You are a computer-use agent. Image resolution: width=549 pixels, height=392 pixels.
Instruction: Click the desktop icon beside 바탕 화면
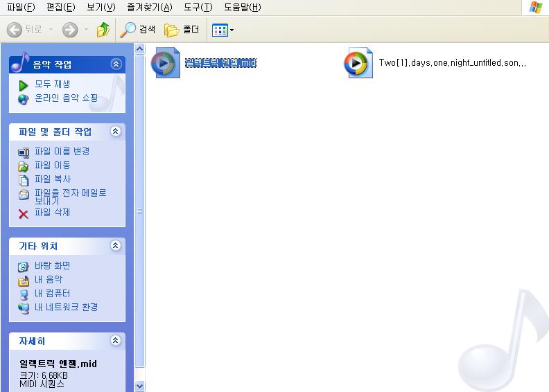(x=23, y=267)
